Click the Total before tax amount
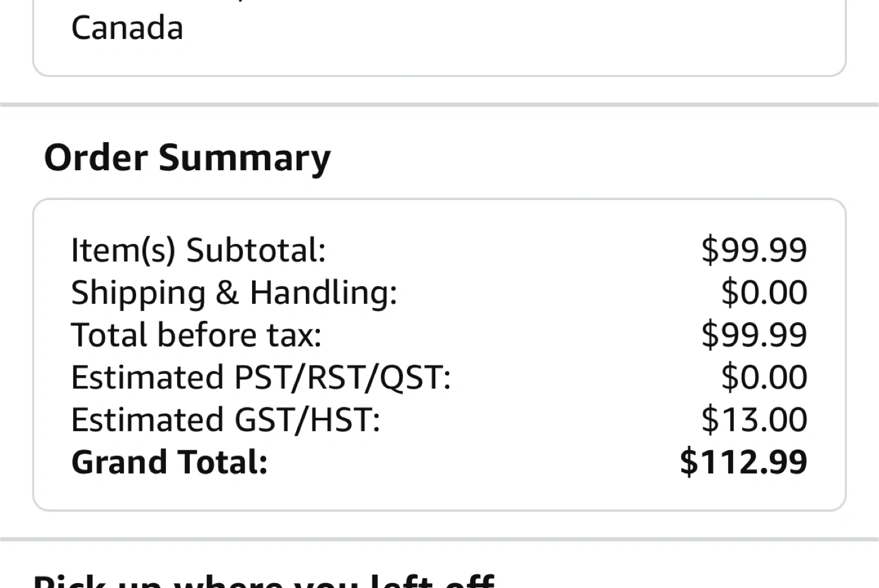 tap(754, 335)
